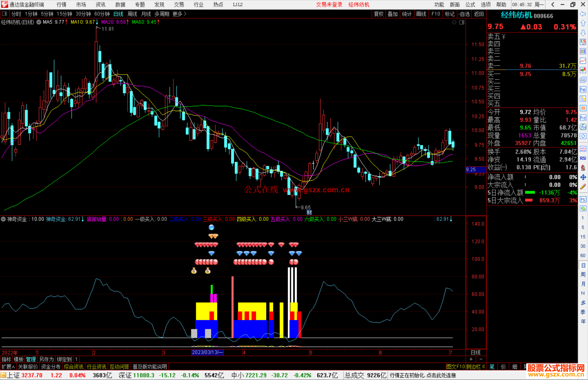Select the pencil drawing tool icon
This screenshot has height=380, width=588.
tap(583, 187)
